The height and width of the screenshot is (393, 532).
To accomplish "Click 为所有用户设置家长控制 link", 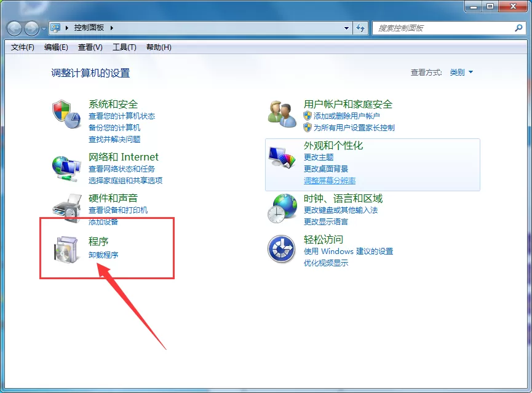I will pos(354,127).
